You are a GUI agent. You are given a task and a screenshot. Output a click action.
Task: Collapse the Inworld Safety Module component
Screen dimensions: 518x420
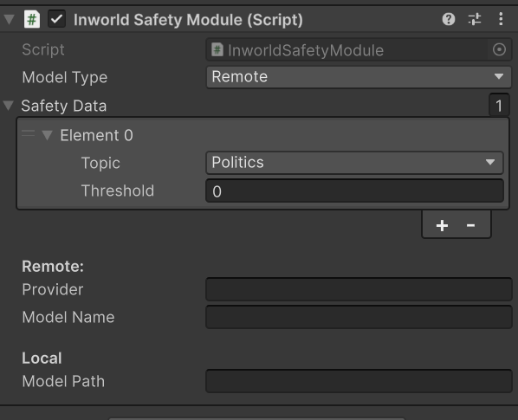coord(10,19)
